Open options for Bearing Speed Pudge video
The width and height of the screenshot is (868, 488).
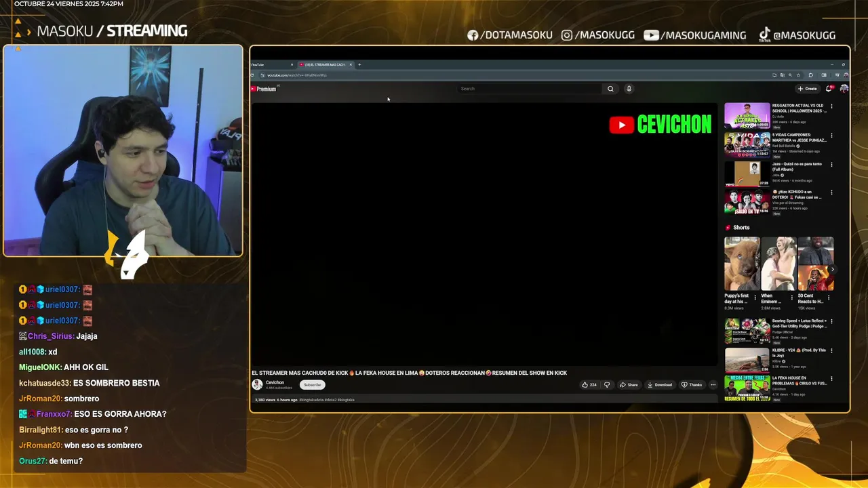tap(831, 321)
